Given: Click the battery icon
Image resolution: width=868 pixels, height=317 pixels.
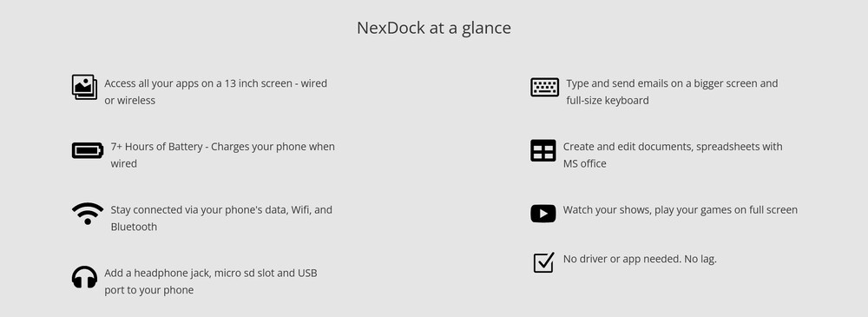Looking at the screenshot, I should [88, 150].
